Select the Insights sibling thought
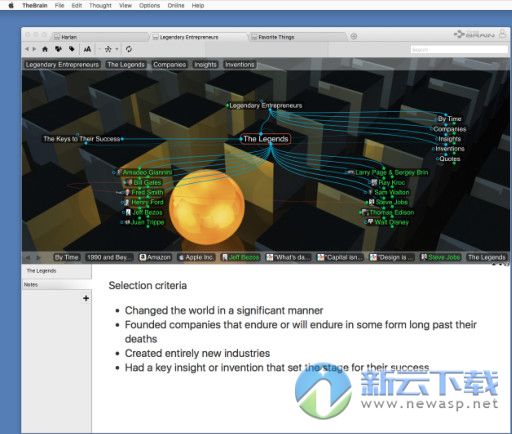 click(449, 139)
